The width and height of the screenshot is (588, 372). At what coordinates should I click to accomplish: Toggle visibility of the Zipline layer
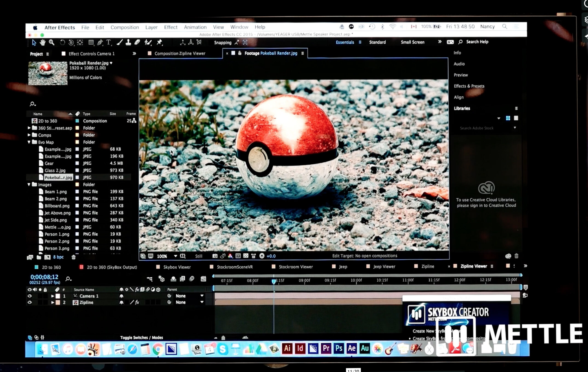[x=30, y=302]
